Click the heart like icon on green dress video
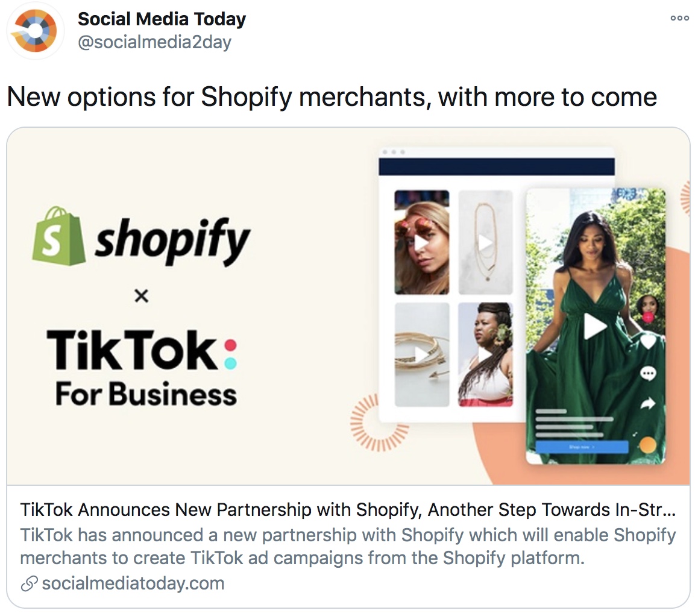 pyautogui.click(x=648, y=342)
